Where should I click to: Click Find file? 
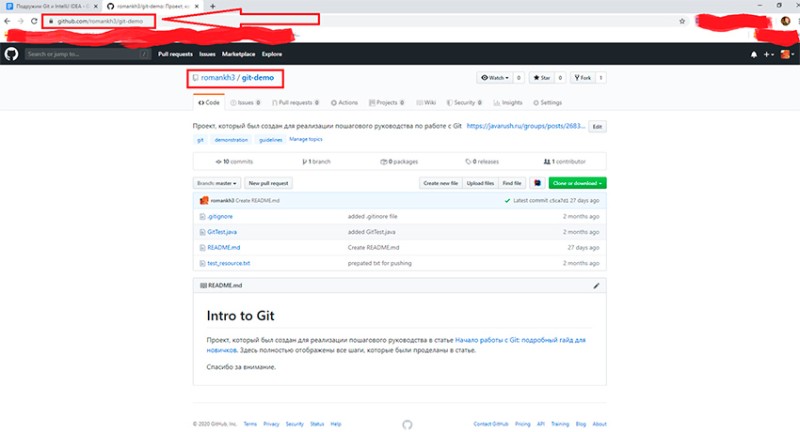point(512,183)
